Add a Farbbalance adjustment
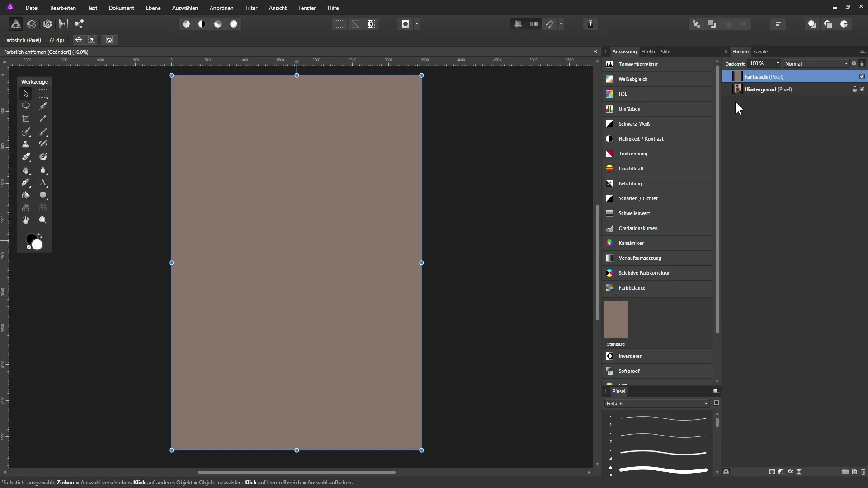This screenshot has height=488, width=868. point(658,288)
